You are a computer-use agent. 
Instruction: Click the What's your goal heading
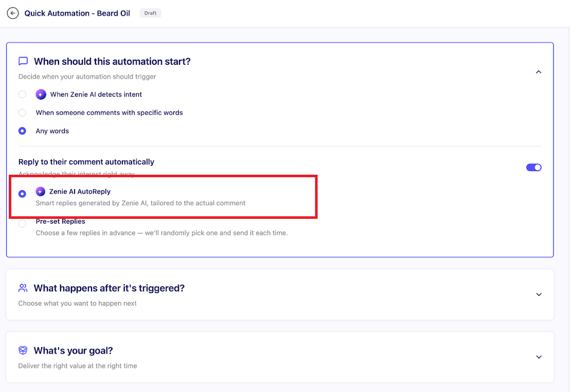[x=73, y=351]
